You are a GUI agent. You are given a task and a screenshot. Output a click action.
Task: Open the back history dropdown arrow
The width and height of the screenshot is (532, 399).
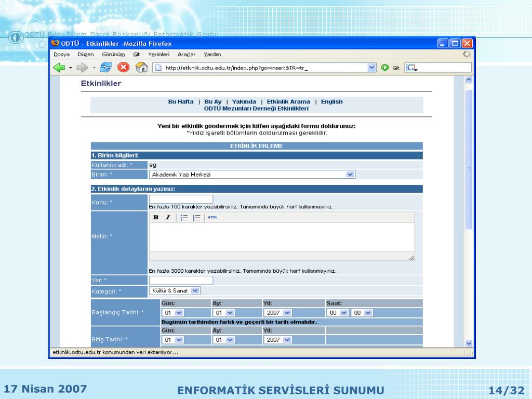71,68
